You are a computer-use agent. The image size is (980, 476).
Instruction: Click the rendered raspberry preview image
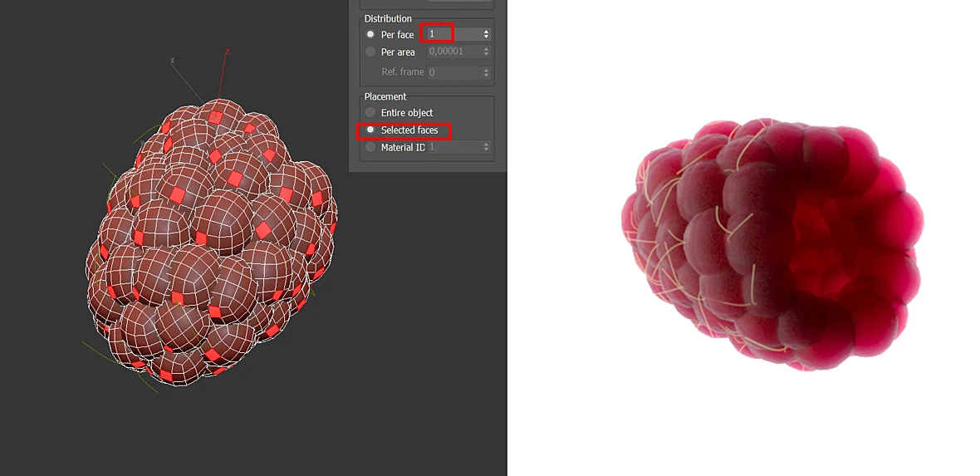(x=772, y=244)
